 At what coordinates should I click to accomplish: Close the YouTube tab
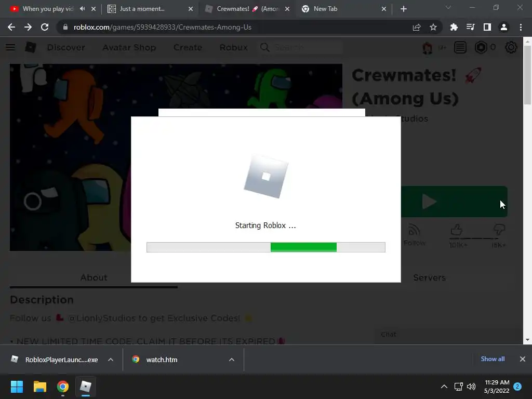click(x=94, y=9)
